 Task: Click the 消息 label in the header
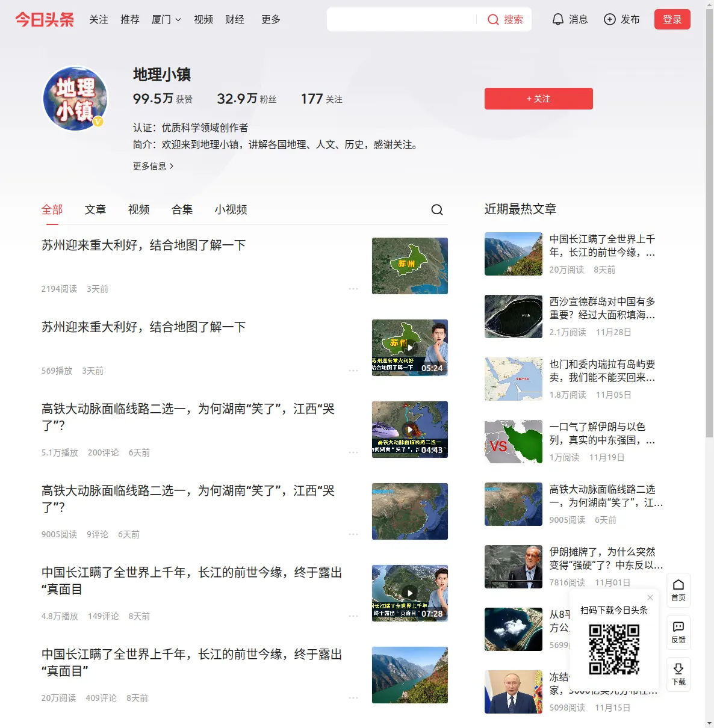coord(579,19)
